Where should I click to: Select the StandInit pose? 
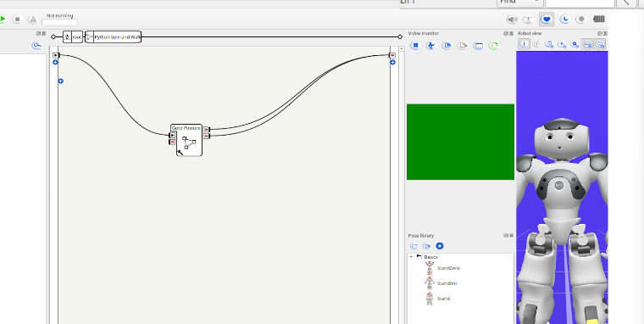pyautogui.click(x=447, y=283)
